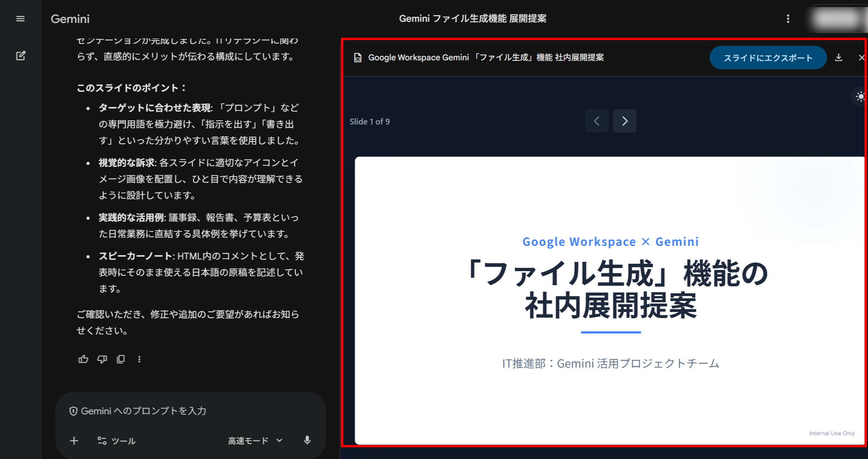Click the preview file title Google Workspace Gemini
This screenshot has height=459, width=868.
click(x=486, y=58)
